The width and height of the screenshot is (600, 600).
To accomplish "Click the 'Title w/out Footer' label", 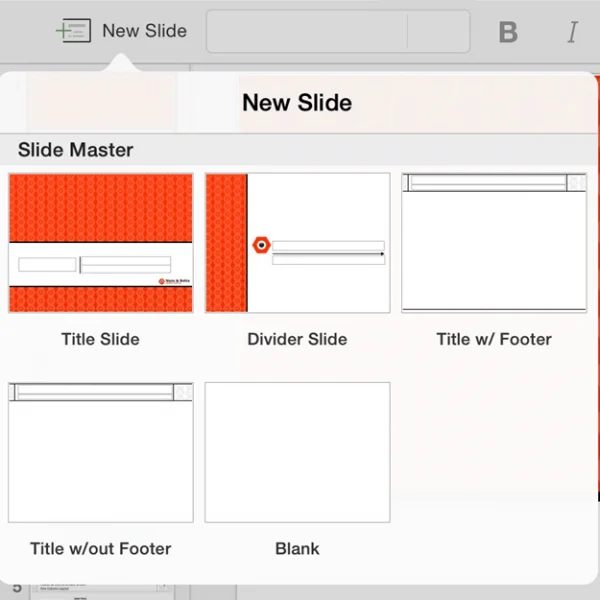I will click(x=101, y=549).
